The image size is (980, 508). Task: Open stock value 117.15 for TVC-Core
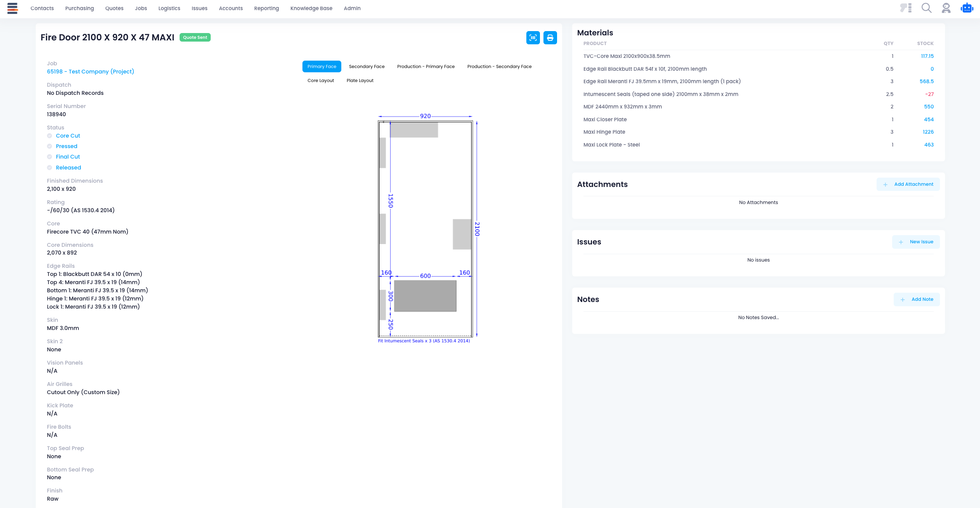coord(927,56)
